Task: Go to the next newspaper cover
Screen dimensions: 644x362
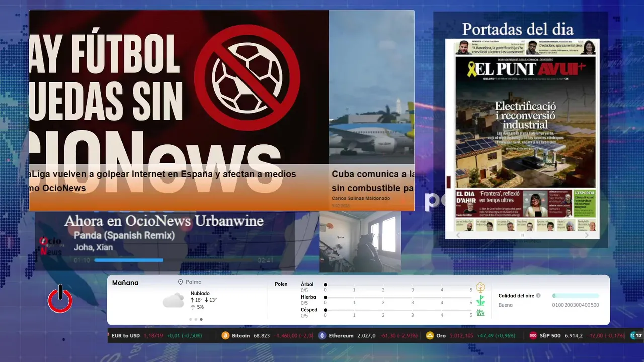Action: point(586,235)
